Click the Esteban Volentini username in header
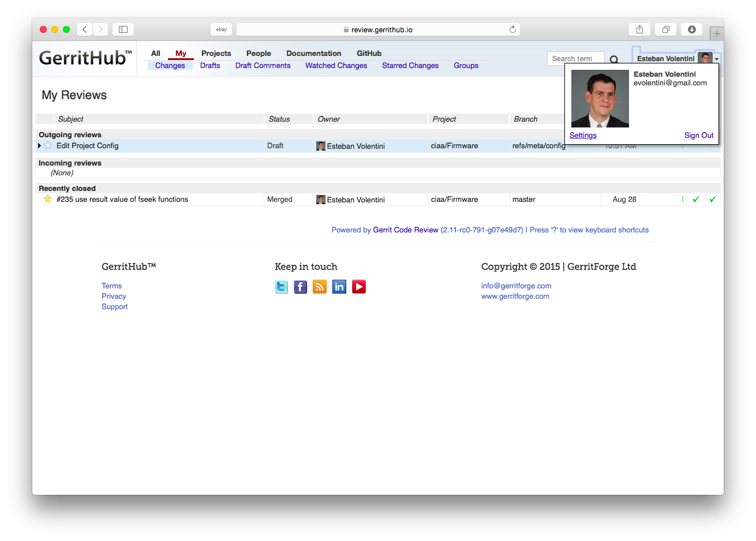The width and height of the screenshot is (756, 541). coord(666,59)
